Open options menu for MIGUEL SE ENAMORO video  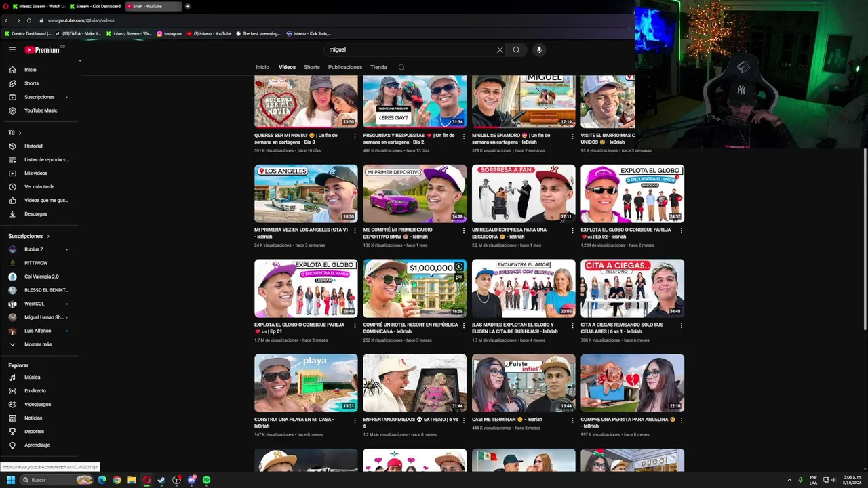(x=572, y=136)
